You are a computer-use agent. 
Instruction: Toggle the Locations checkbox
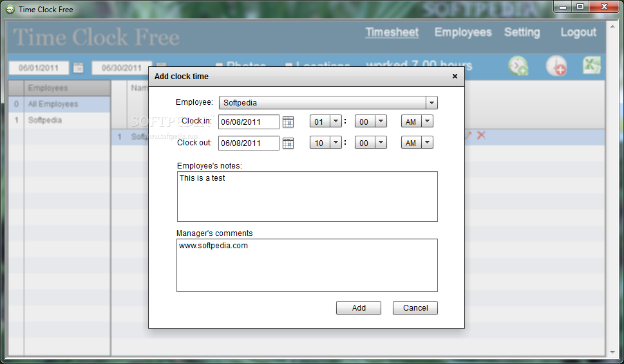coord(289,65)
